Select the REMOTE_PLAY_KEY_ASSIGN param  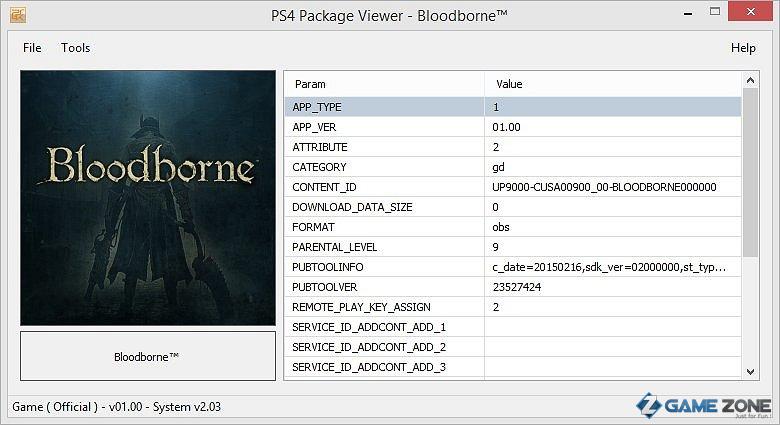pos(362,307)
